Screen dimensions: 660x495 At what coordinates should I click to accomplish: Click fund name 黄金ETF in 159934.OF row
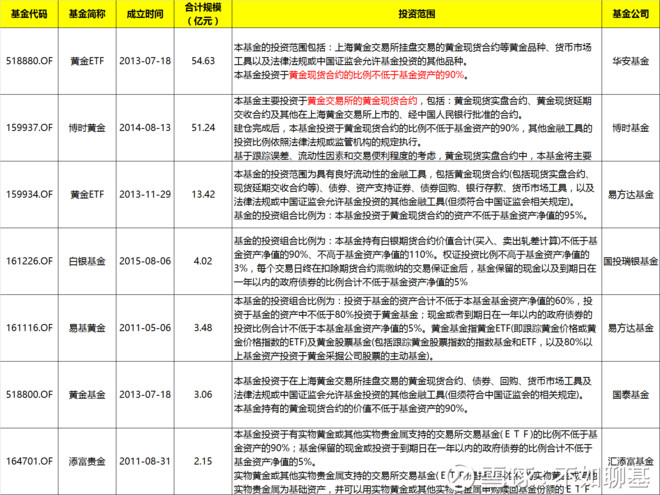(87, 194)
